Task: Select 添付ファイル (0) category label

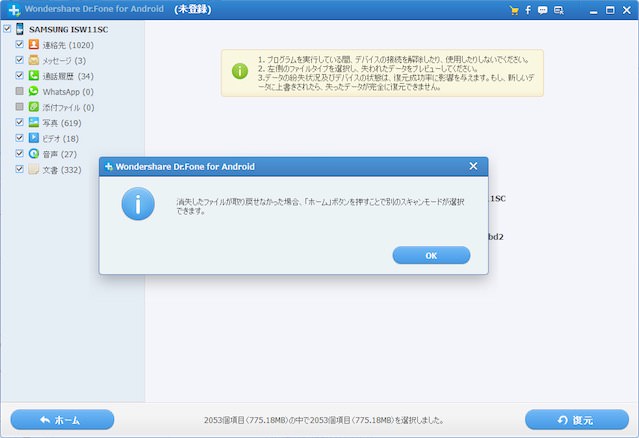Action: coord(68,107)
